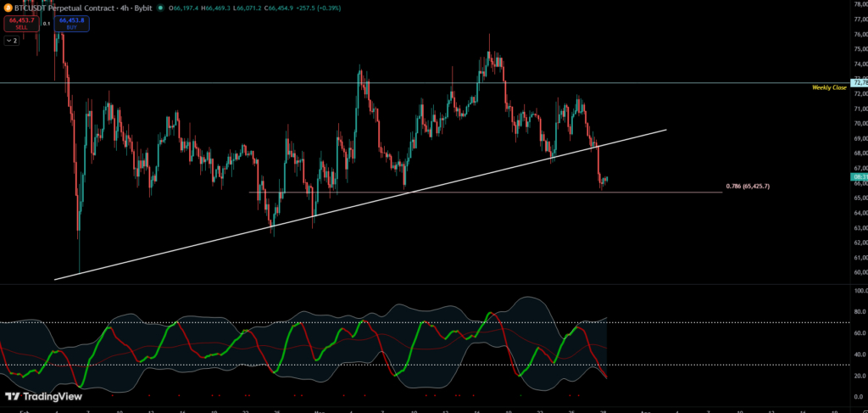The image size is (868, 413).
Task: Click the TradingView logo
Action: pyautogui.click(x=43, y=396)
